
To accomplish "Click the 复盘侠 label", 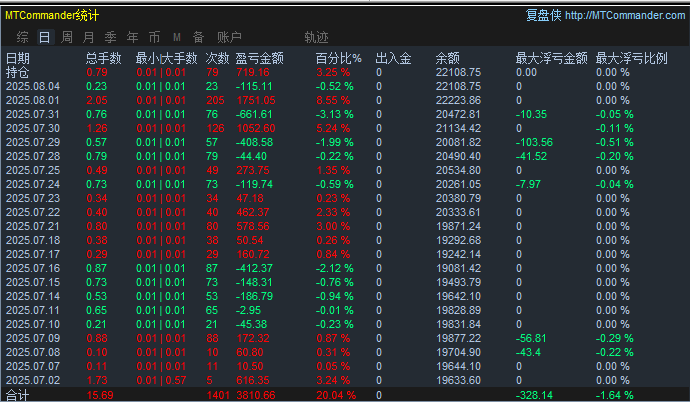I will pos(543,15).
